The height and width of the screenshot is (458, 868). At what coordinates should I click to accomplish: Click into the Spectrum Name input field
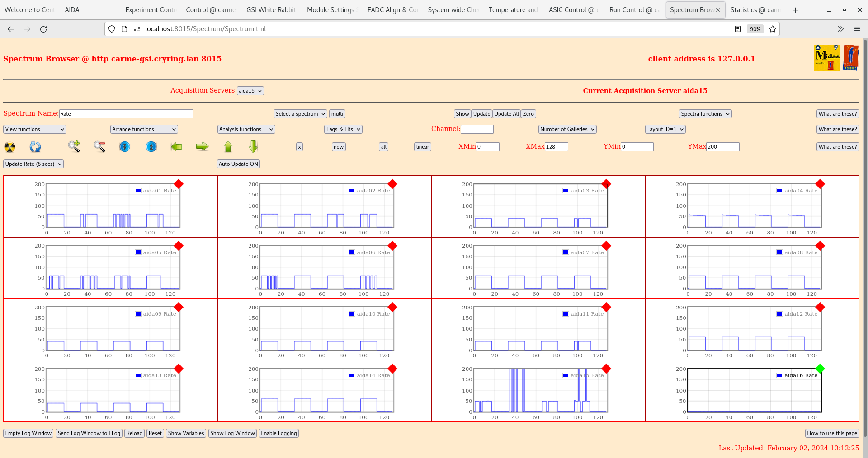pos(126,114)
